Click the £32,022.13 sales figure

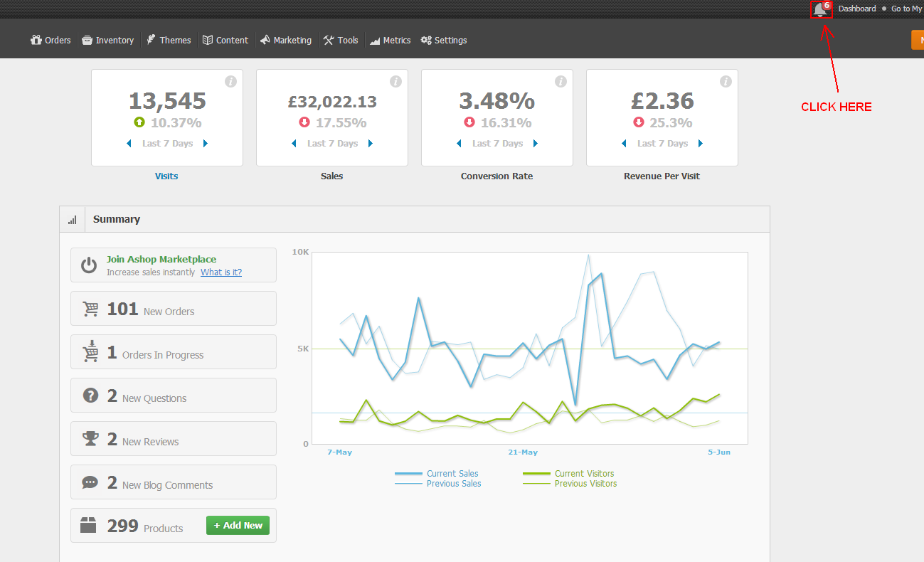[x=332, y=102]
